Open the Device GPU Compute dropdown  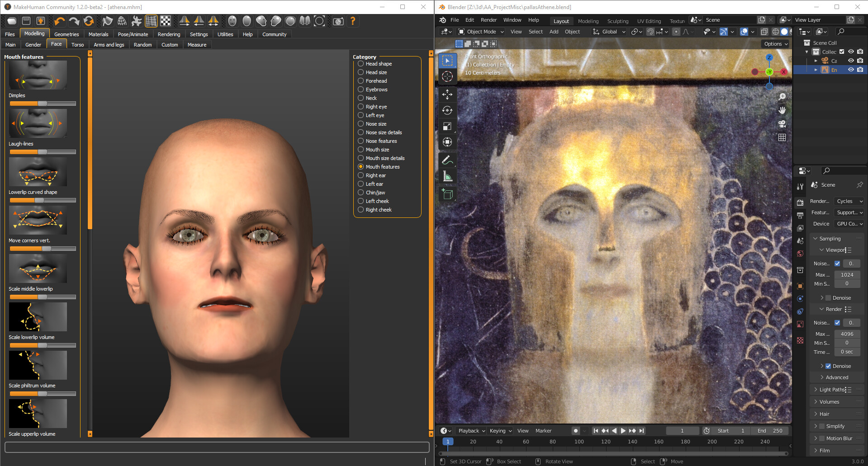(849, 224)
